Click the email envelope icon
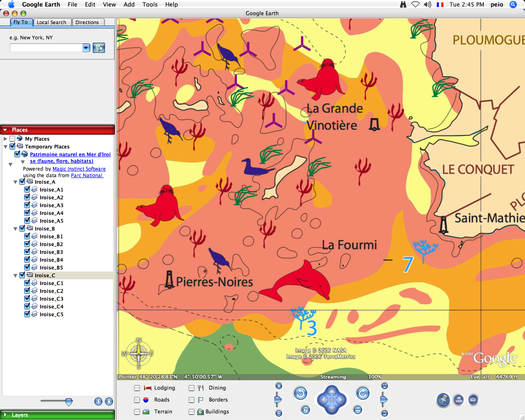Viewport: 525px width, 420px height. (473, 399)
